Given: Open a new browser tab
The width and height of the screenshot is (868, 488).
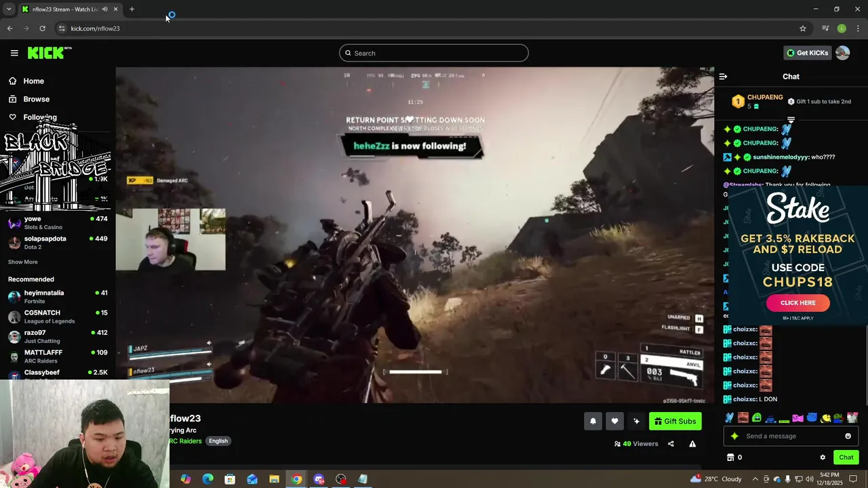Looking at the screenshot, I should pos(132,9).
